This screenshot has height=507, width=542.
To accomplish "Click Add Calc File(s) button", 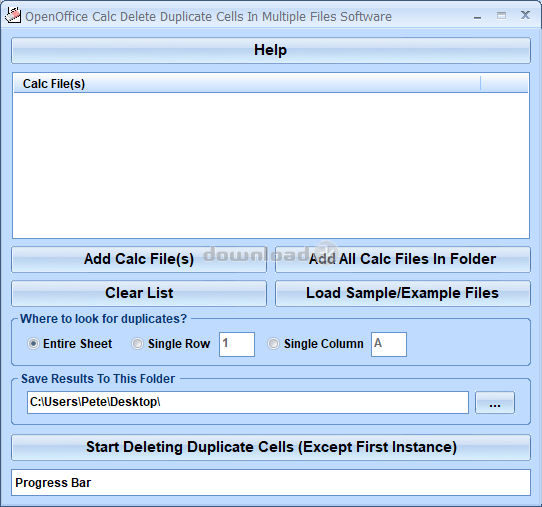I will tap(139, 259).
